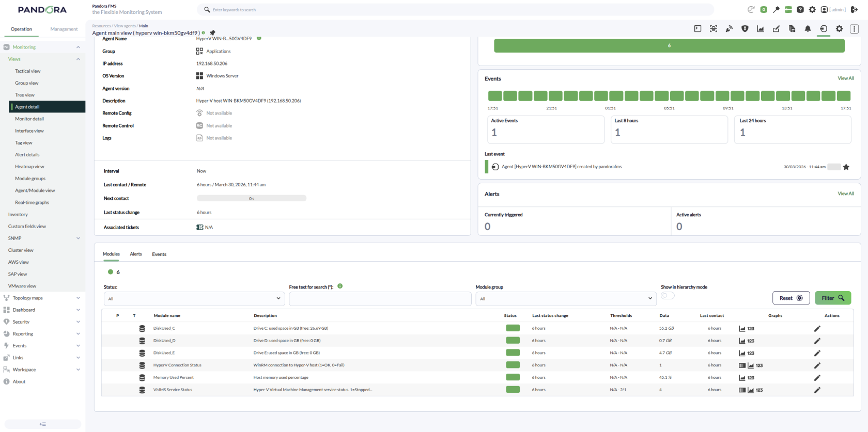Viewport: 868px width, 432px height.
Task: Click View All link in Events panel
Action: (846, 78)
